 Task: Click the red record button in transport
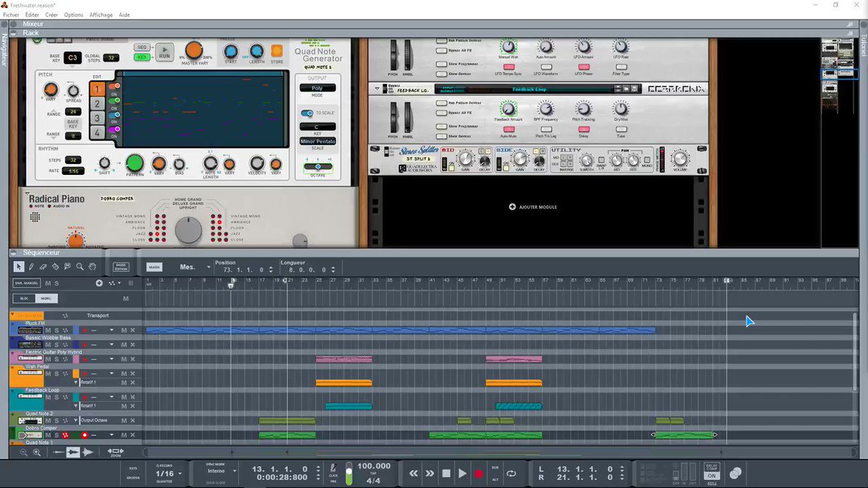click(478, 474)
